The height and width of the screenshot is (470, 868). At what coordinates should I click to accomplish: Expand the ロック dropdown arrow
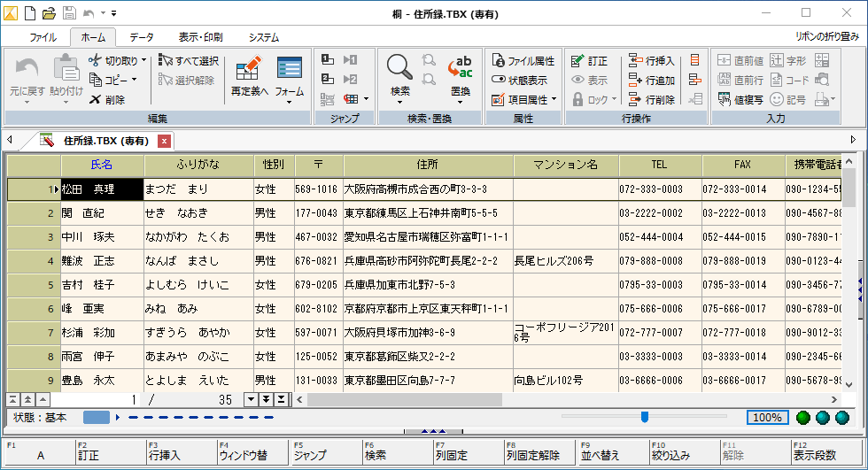(614, 99)
